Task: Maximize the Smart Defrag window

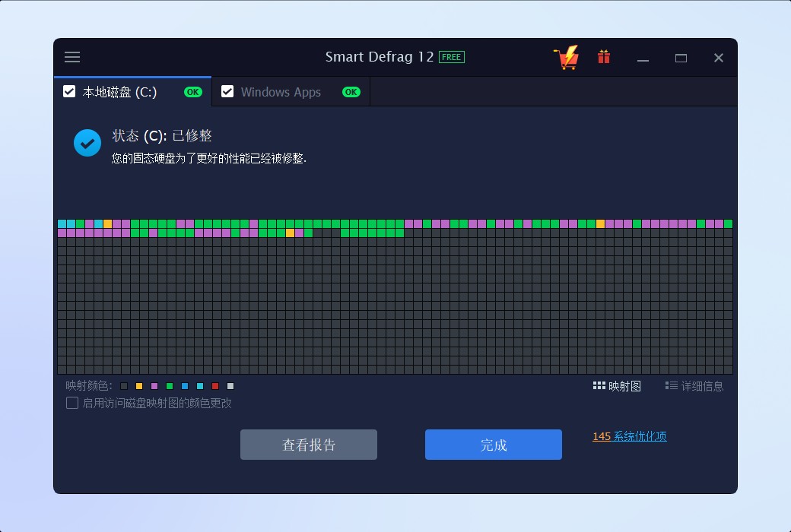Action: [681, 58]
